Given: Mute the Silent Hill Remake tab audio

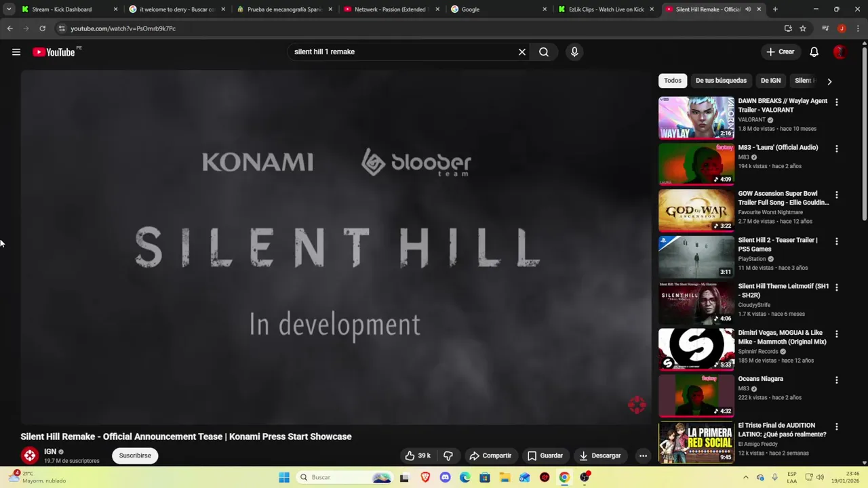Looking at the screenshot, I should pyautogui.click(x=748, y=9).
